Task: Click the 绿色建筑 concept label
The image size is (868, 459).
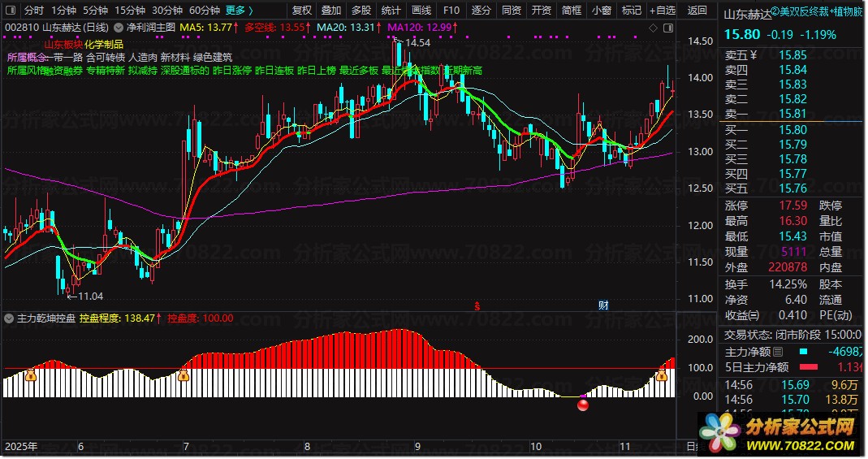Action: coord(213,57)
